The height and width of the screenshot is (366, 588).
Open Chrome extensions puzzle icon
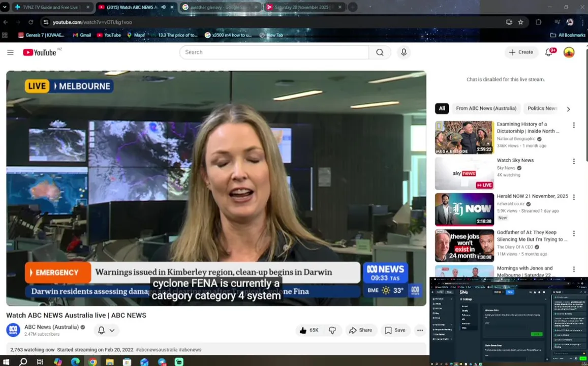[x=538, y=22]
